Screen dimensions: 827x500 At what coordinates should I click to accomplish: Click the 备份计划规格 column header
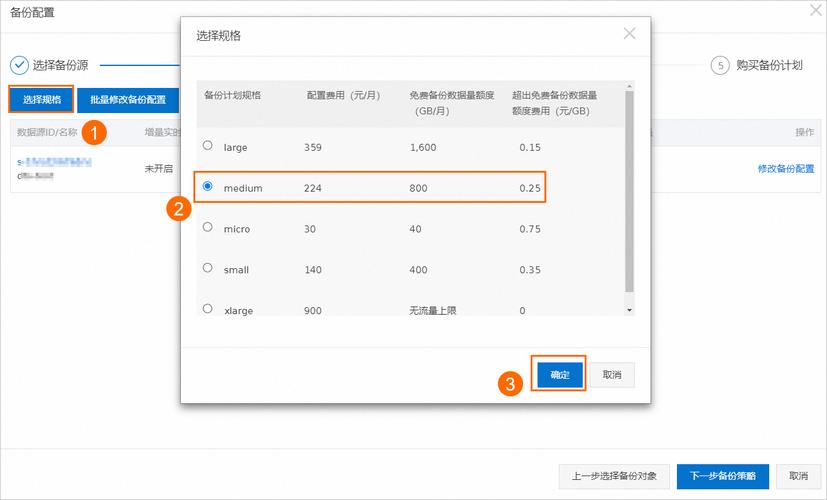(233, 95)
